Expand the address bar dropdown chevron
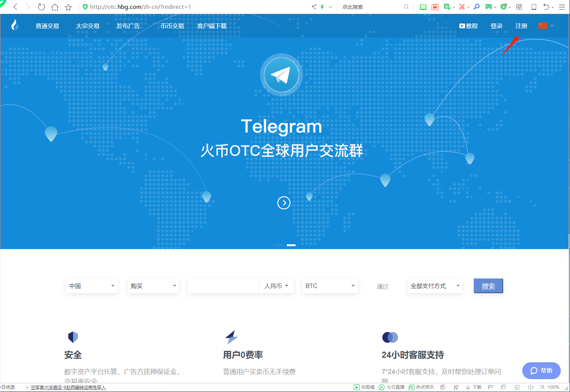This screenshot has height=392, width=570. 330,7
